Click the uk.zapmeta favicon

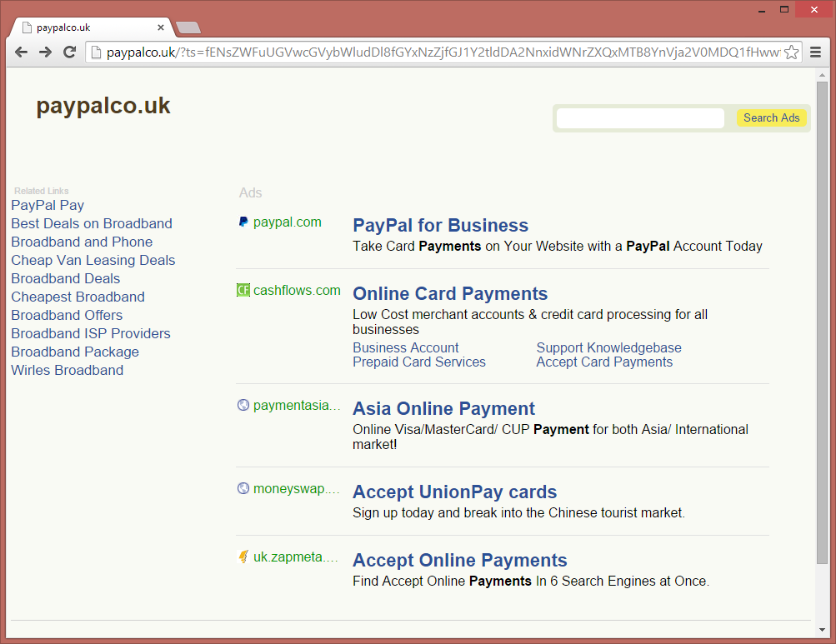click(243, 557)
